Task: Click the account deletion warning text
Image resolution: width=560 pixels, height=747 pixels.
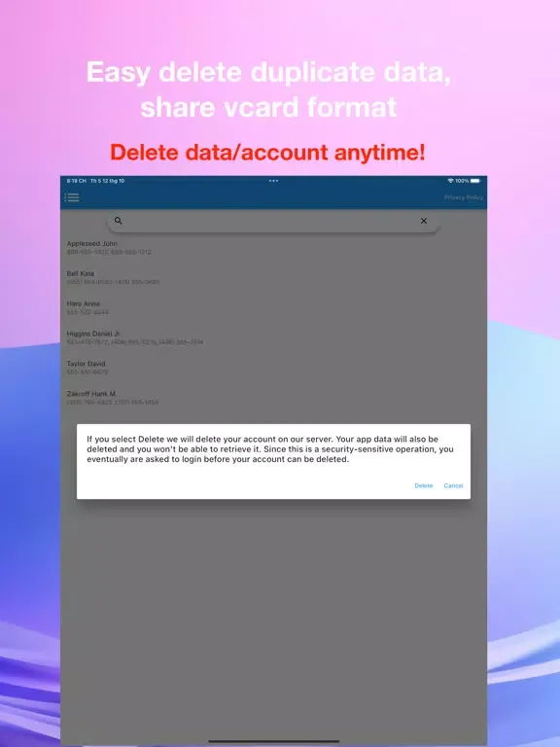Action: click(x=270, y=449)
